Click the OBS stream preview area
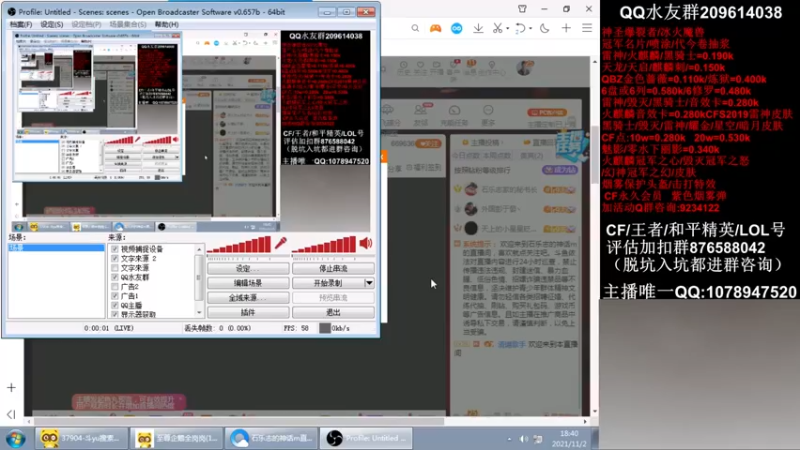Image resolution: width=800 pixels, height=450 pixels. [x=191, y=132]
